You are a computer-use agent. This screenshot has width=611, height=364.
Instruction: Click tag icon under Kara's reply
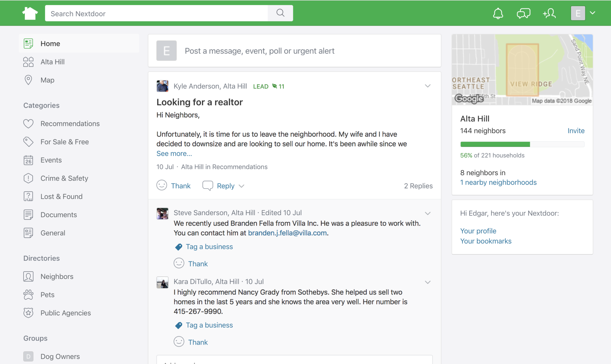pos(179,325)
